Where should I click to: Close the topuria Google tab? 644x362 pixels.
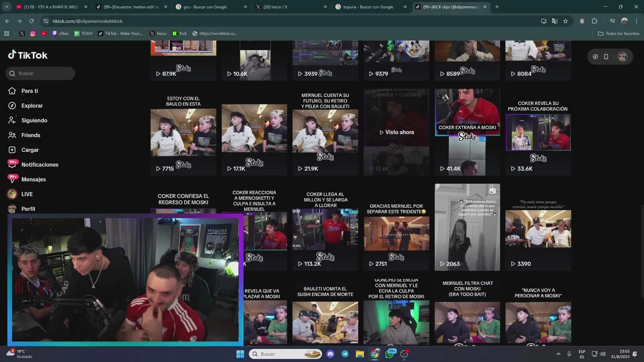tap(405, 7)
